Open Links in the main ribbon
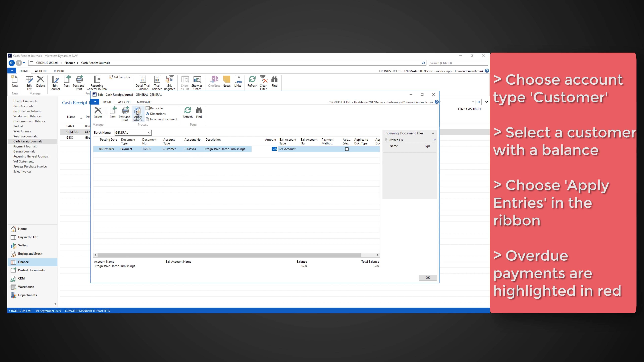The height and width of the screenshot is (362, 644). pos(238,81)
